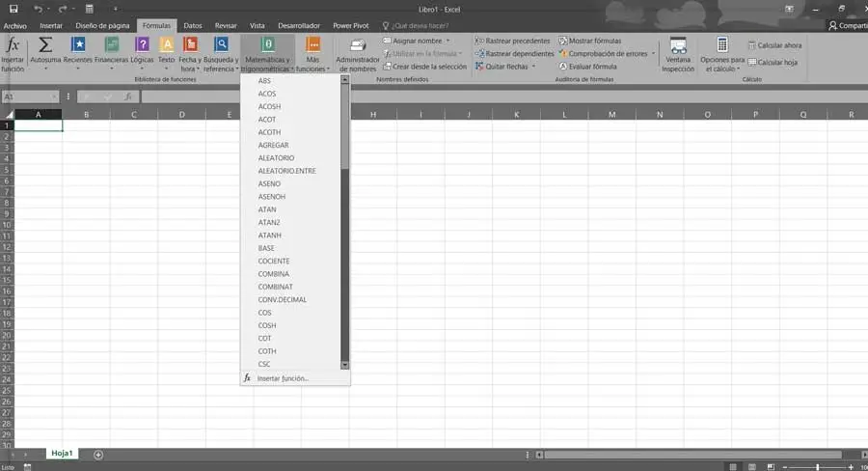Select ATAN2 from the function list
Viewport: 868px width, 471px height.
tap(291, 222)
